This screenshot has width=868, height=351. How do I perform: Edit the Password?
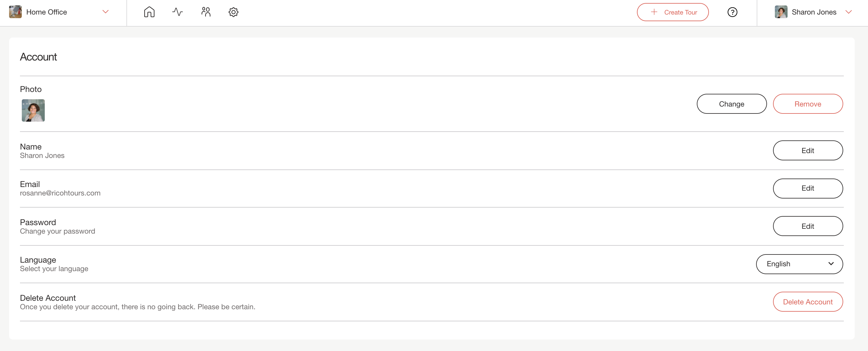[x=808, y=226]
